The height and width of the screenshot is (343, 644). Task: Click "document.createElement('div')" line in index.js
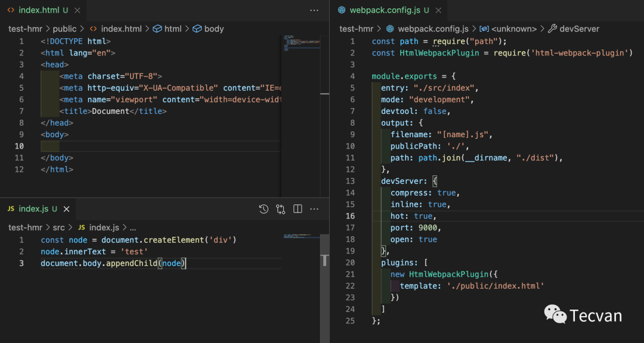pos(138,240)
